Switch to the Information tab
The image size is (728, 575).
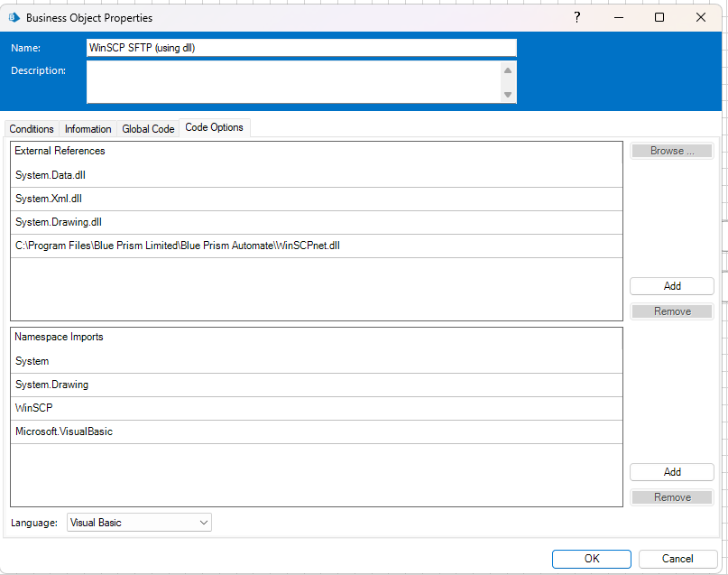(x=88, y=129)
